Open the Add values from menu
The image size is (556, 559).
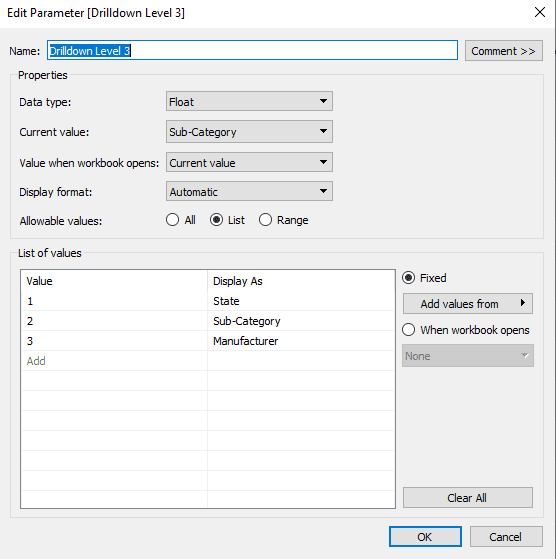pyautogui.click(x=468, y=304)
